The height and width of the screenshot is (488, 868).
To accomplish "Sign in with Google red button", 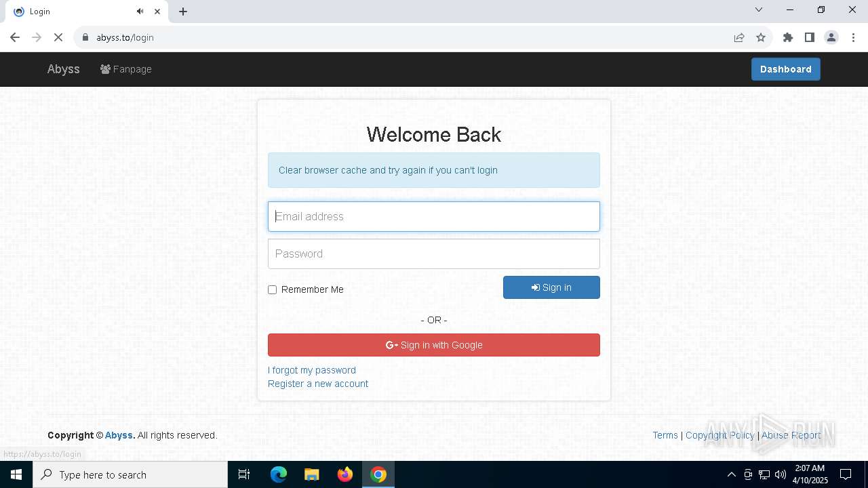I will (434, 345).
